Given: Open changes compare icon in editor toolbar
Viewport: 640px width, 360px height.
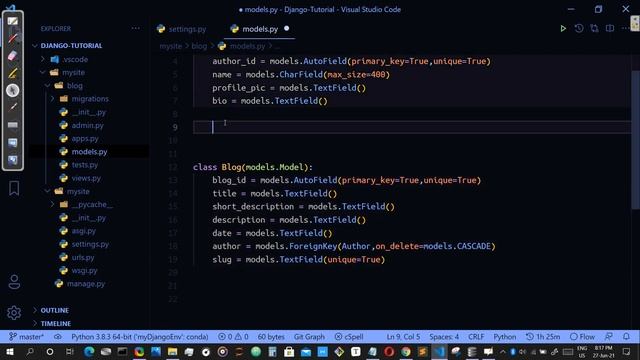Looking at the screenshot, I should pyautogui.click(x=594, y=29).
